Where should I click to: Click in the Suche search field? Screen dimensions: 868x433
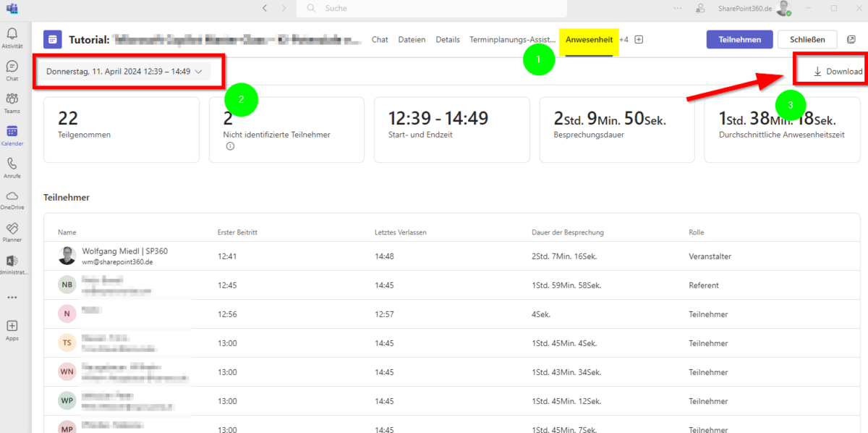coord(434,9)
